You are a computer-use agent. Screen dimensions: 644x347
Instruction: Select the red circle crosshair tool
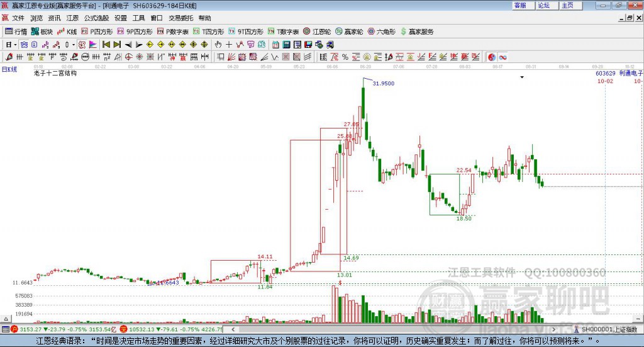point(128,57)
